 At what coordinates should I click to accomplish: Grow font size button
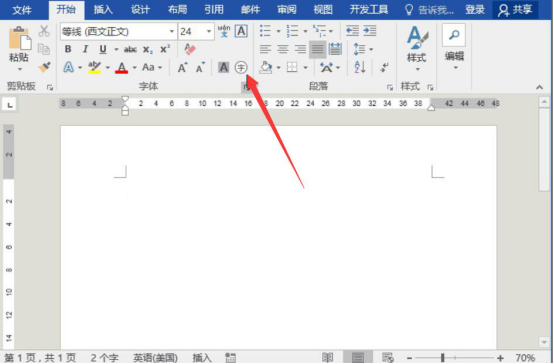[x=182, y=67]
